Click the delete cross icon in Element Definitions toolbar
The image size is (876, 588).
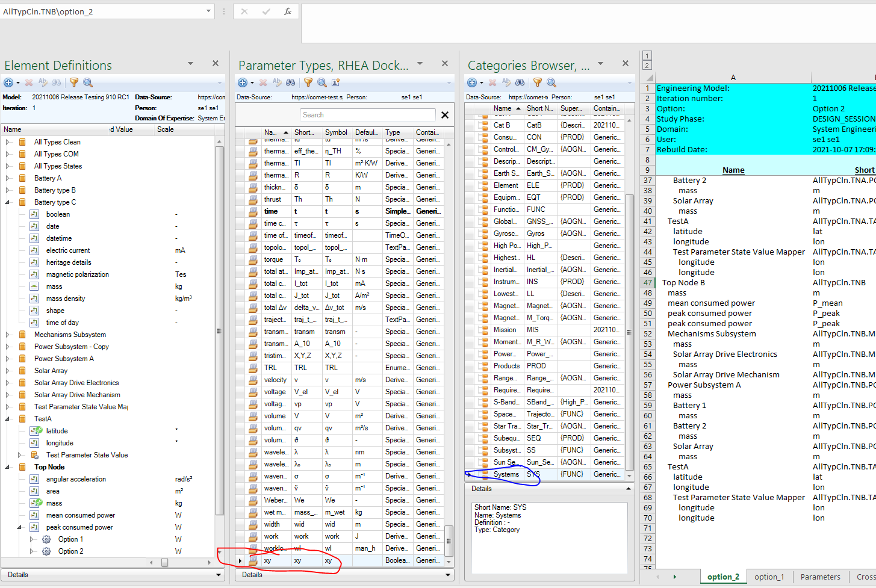click(x=28, y=82)
